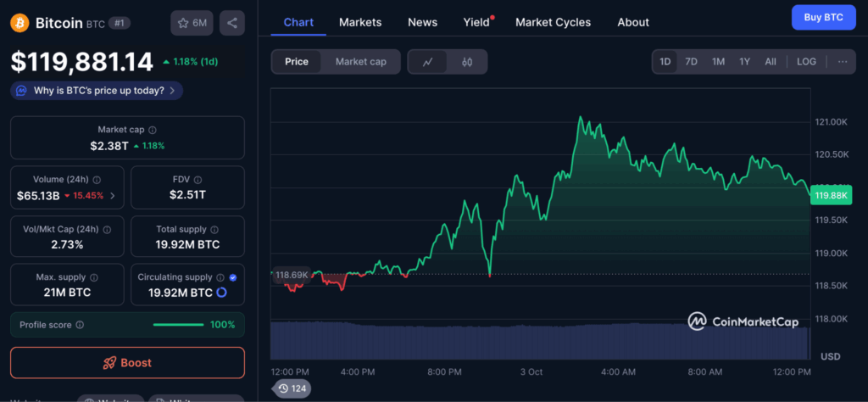The image size is (868, 402).
Task: Open the Markets tab
Action: tap(360, 22)
